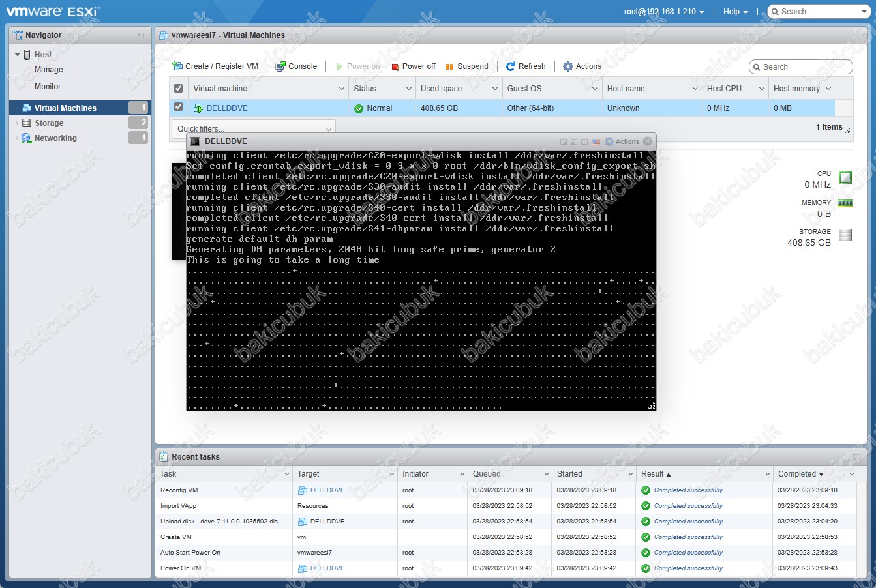
Task: Click the Refresh circular arrow icon
Action: click(511, 66)
